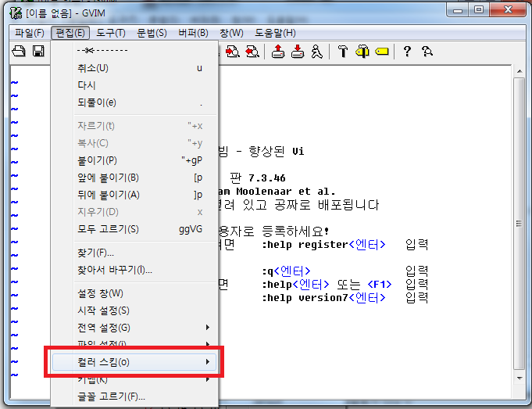
Task: Choose 찾기(F)... find menu entry
Action: click(134, 253)
